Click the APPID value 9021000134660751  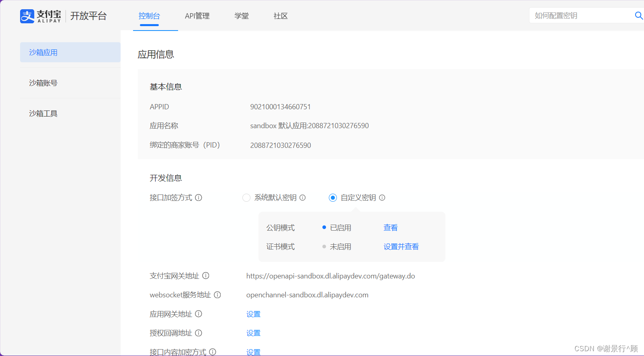(x=281, y=107)
